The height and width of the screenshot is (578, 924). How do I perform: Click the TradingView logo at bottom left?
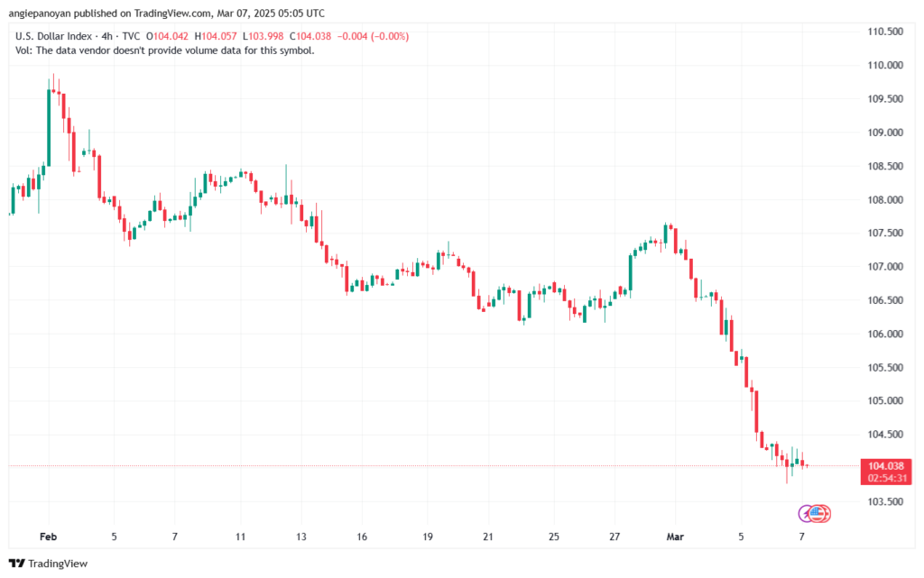[x=48, y=564]
